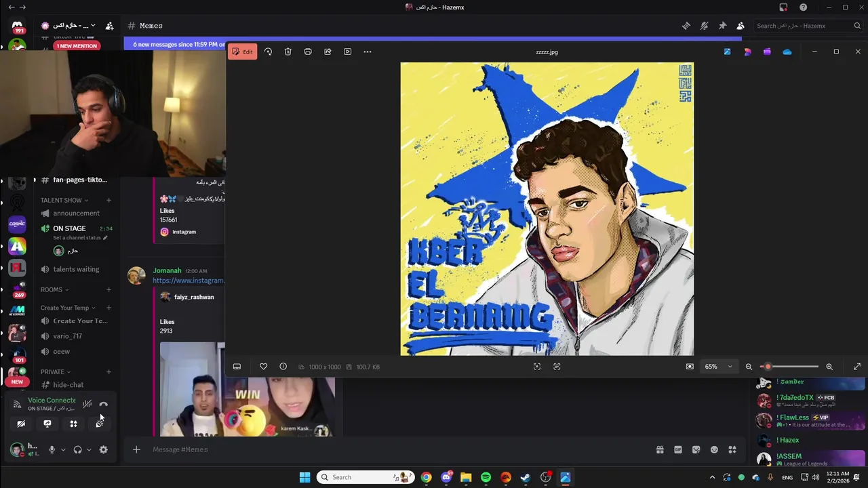Open the Photos see-more ellipsis menu
868x488 pixels.
[368, 52]
